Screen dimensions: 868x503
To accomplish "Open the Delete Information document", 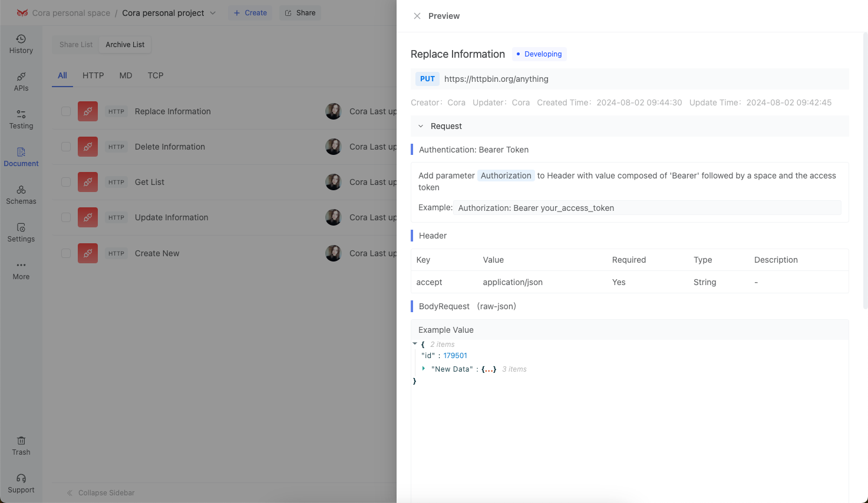I will click(170, 147).
